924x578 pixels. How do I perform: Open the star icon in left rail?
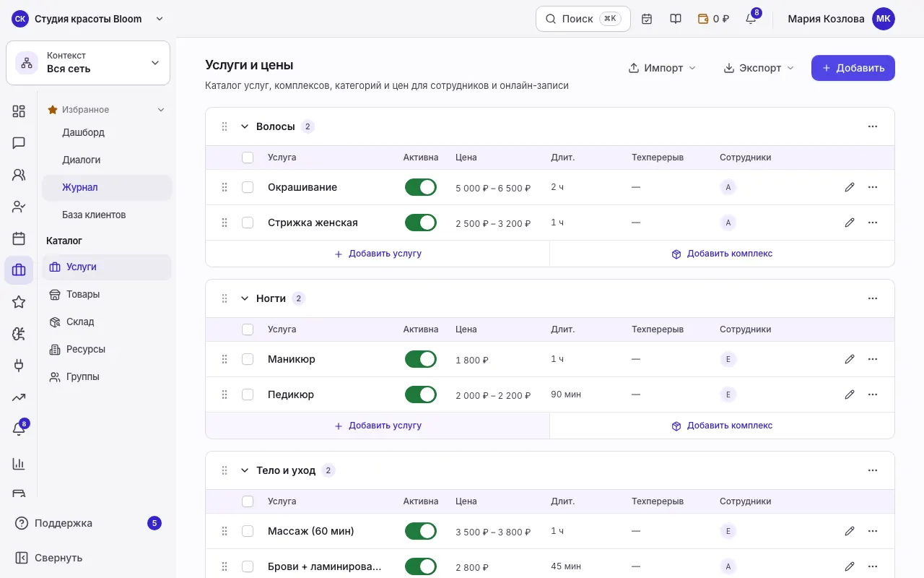pyautogui.click(x=19, y=302)
